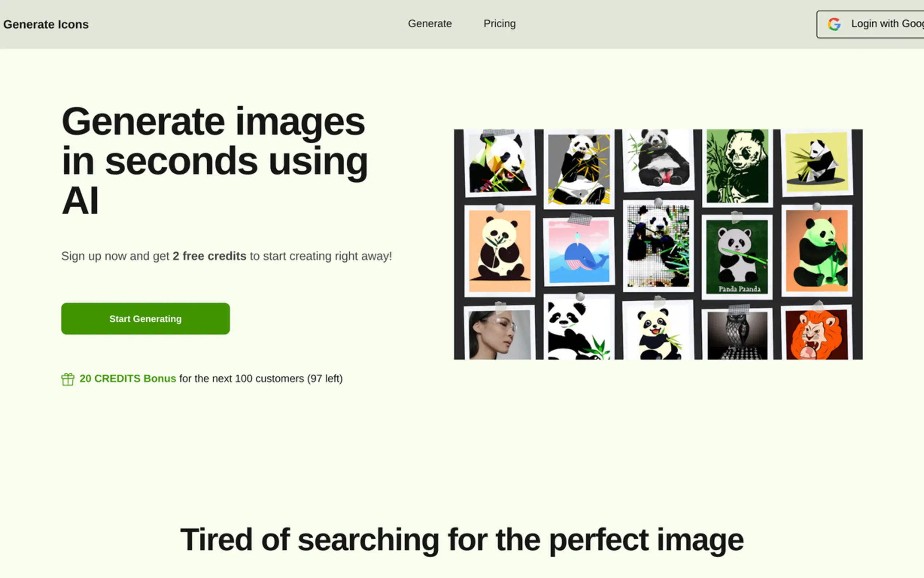Select the pixelated mosaic panda image
The image size is (924, 578).
[x=658, y=246]
